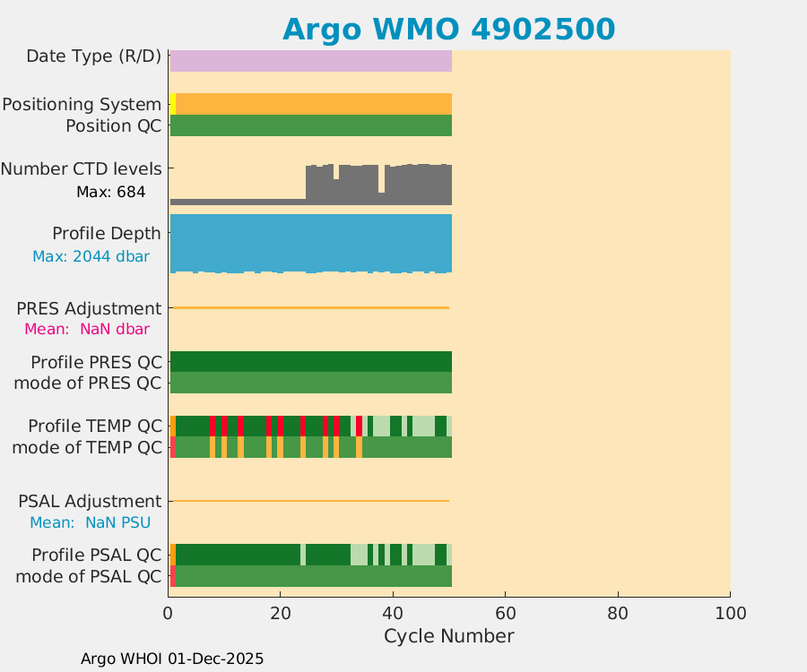The image size is (807, 672).
Task: Click the 'Cycle Number' axis label
Action: tap(448, 636)
